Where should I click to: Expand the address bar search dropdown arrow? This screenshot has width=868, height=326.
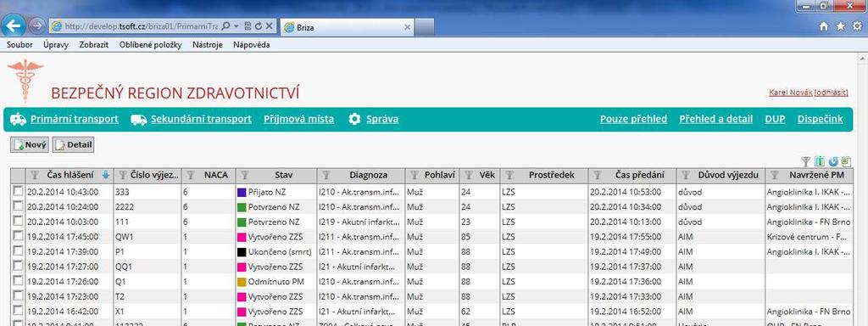coord(236,26)
